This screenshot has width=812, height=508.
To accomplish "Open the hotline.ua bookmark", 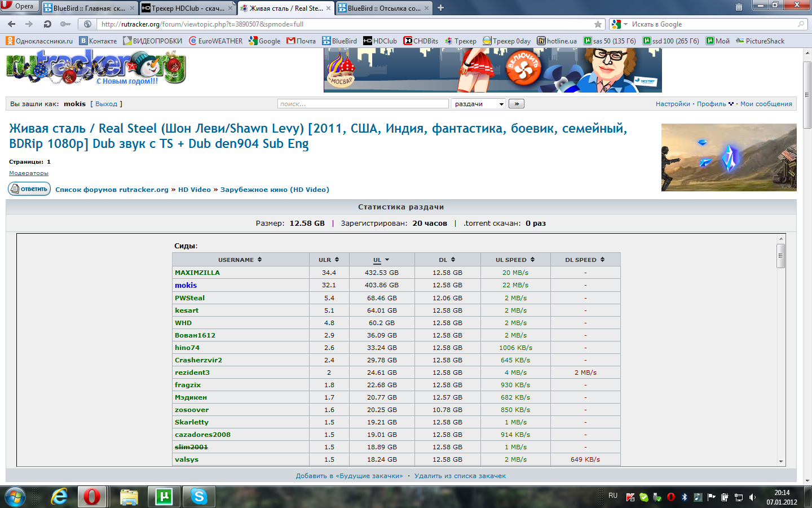I will 557,41.
